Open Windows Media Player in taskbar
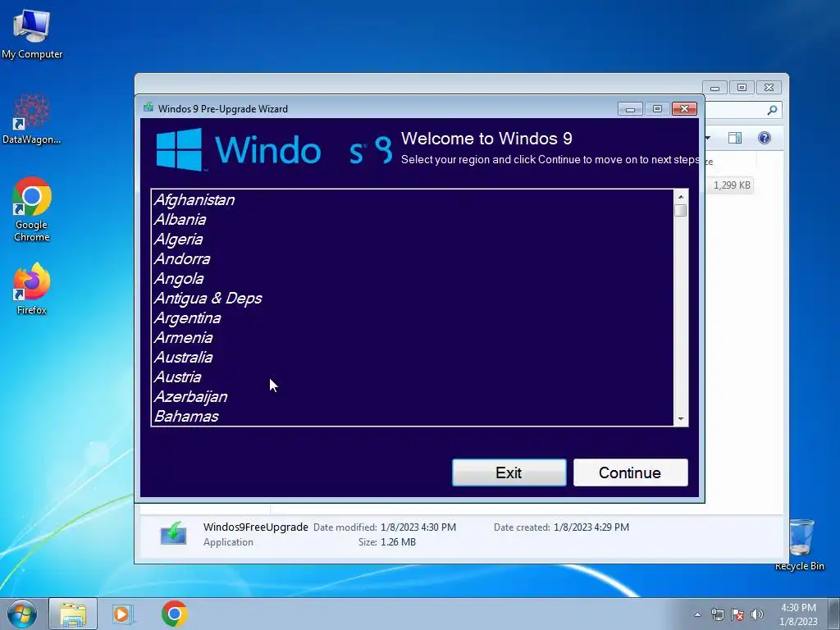This screenshot has width=840, height=630. [123, 614]
